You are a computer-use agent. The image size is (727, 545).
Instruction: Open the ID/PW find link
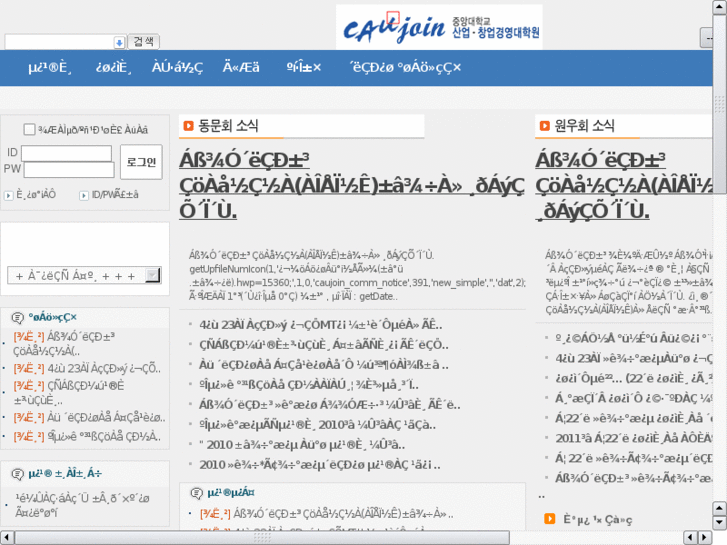115,195
